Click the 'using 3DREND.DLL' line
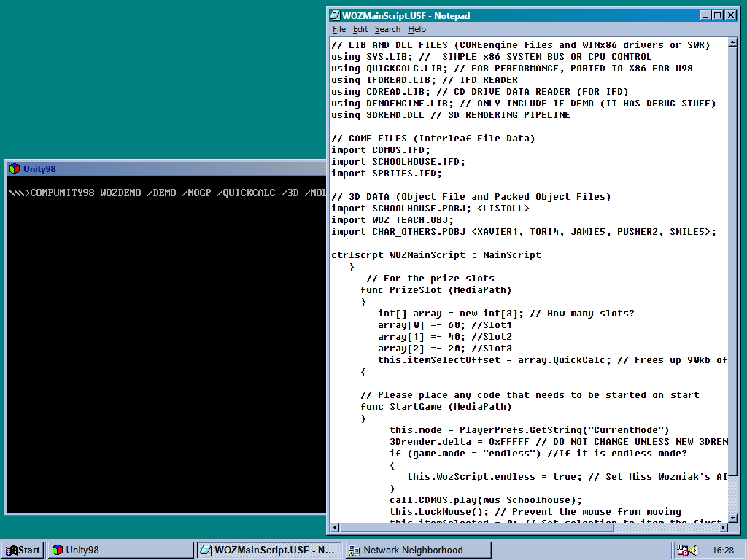The image size is (747, 560). click(x=451, y=115)
